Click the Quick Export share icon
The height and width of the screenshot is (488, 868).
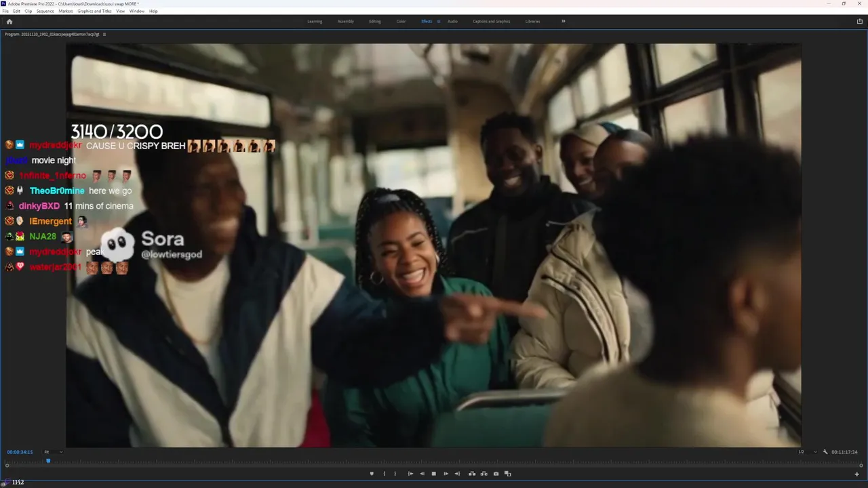(860, 21)
